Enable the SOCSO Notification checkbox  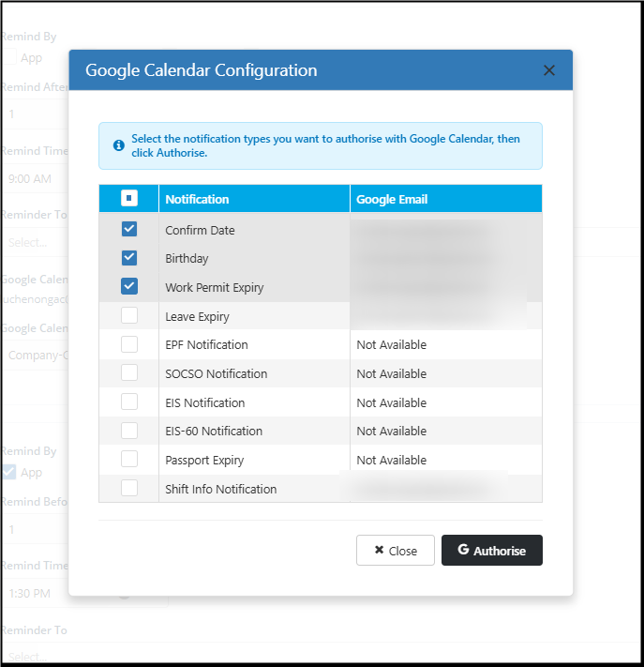click(x=128, y=372)
